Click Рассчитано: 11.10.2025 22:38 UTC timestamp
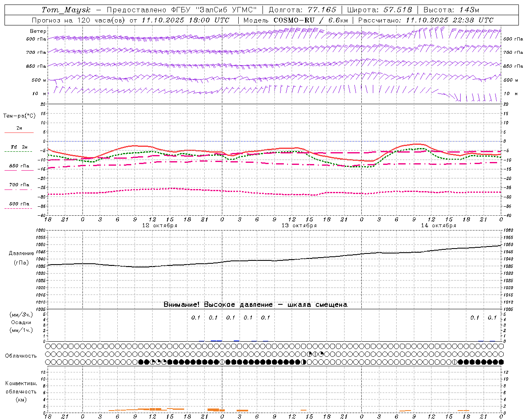The image size is (525, 420). (x=426, y=20)
